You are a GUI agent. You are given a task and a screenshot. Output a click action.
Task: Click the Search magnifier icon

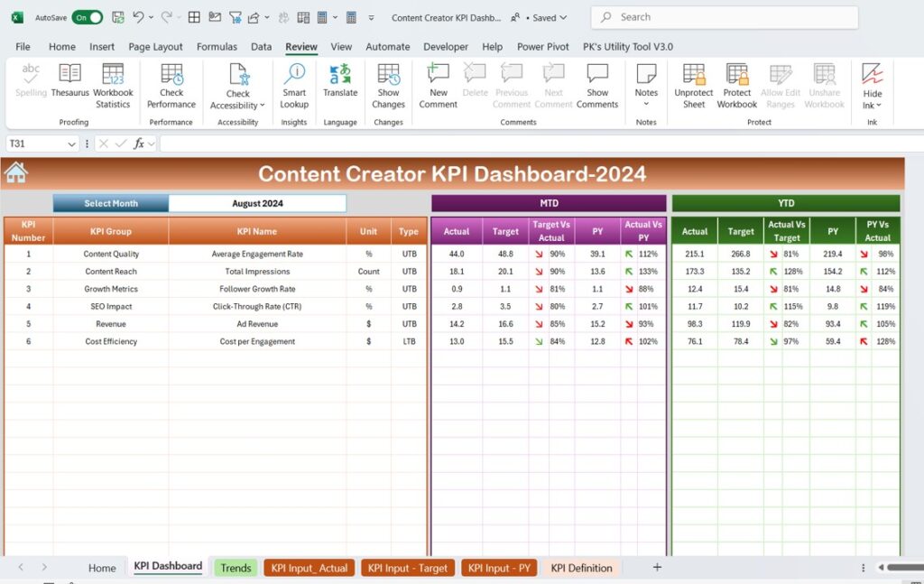coord(605,17)
